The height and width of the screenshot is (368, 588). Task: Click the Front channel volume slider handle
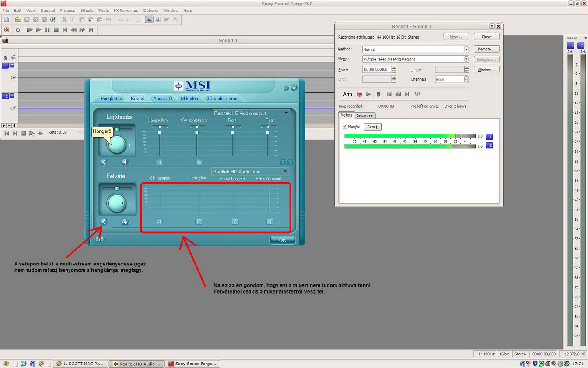point(233,132)
